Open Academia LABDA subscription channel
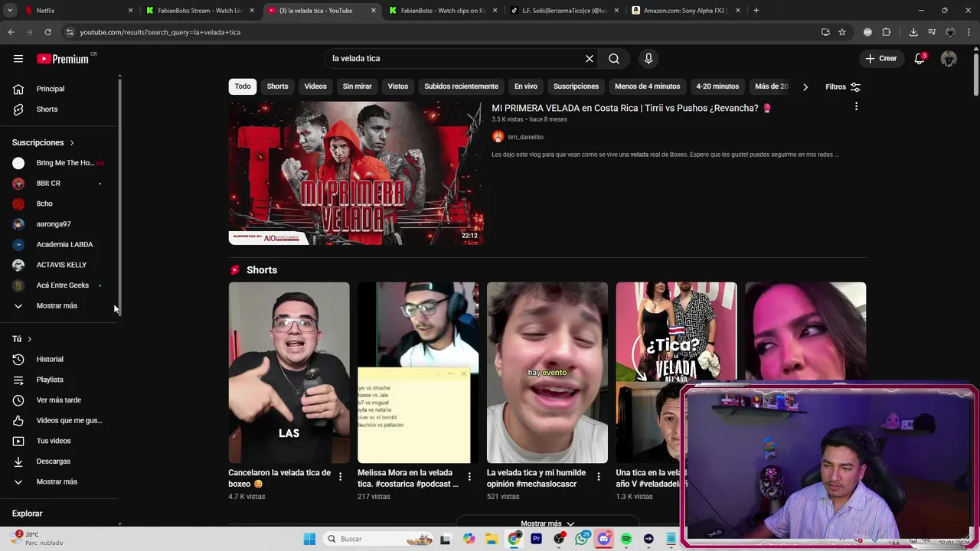This screenshot has width=980, height=551. pyautogui.click(x=64, y=244)
